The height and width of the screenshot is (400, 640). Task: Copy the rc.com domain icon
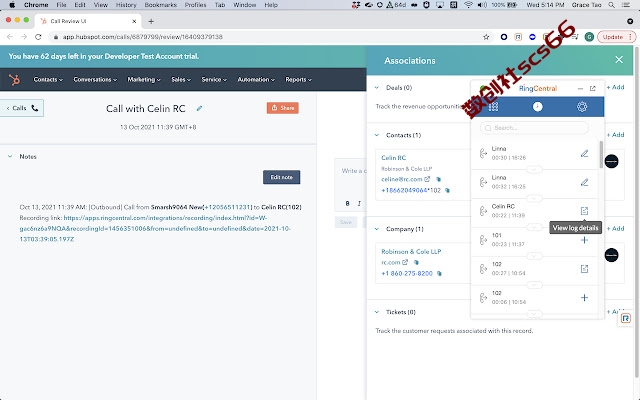point(416,262)
